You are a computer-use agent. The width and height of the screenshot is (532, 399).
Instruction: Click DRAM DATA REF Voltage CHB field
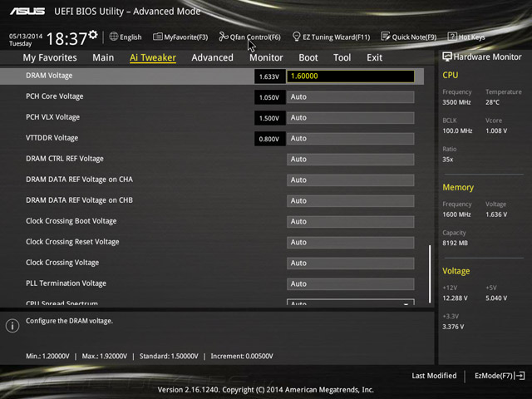click(x=351, y=201)
